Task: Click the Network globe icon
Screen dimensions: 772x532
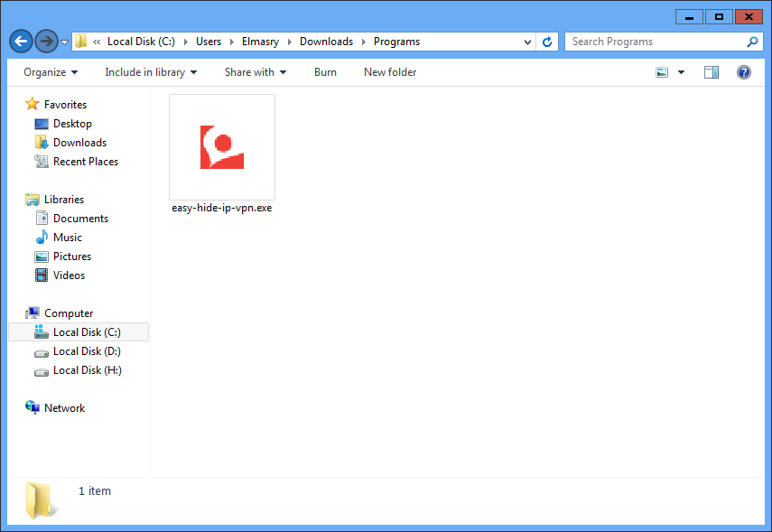Action: (33, 407)
